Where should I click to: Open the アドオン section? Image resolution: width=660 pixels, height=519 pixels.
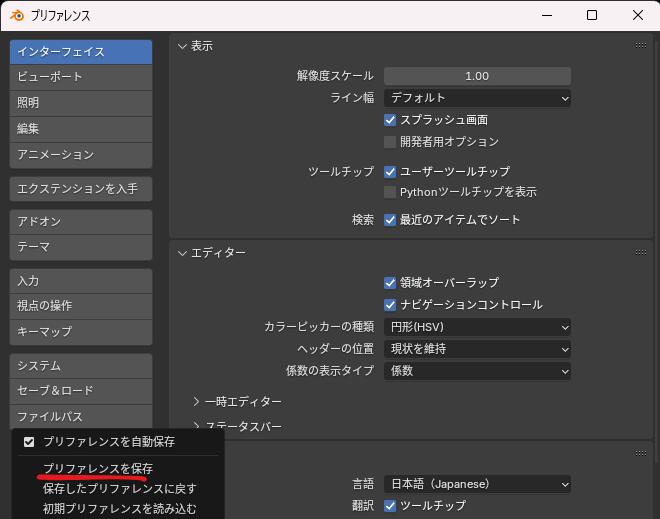click(x=81, y=222)
